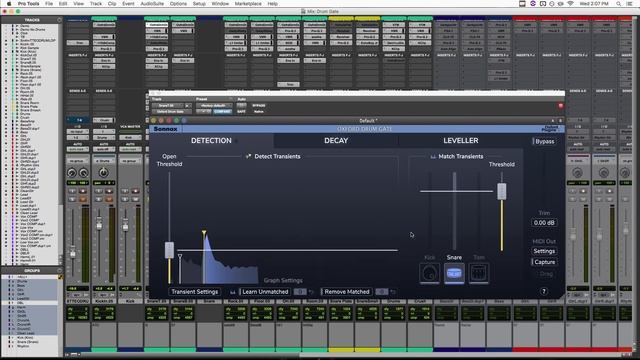Open the Notification Center icon
640x360 pixels.
point(630,4)
